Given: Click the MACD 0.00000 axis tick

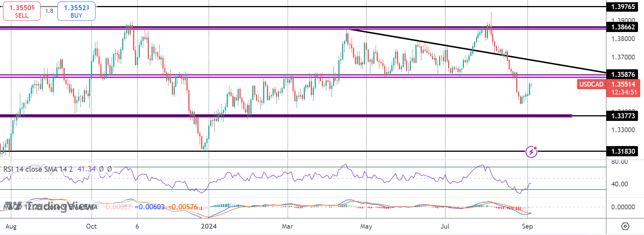Looking at the screenshot, I should point(623,207).
